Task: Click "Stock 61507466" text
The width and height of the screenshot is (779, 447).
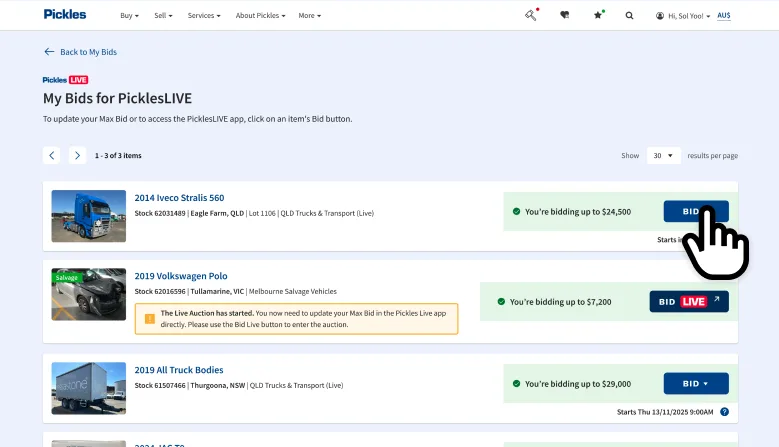Action: click(x=159, y=385)
